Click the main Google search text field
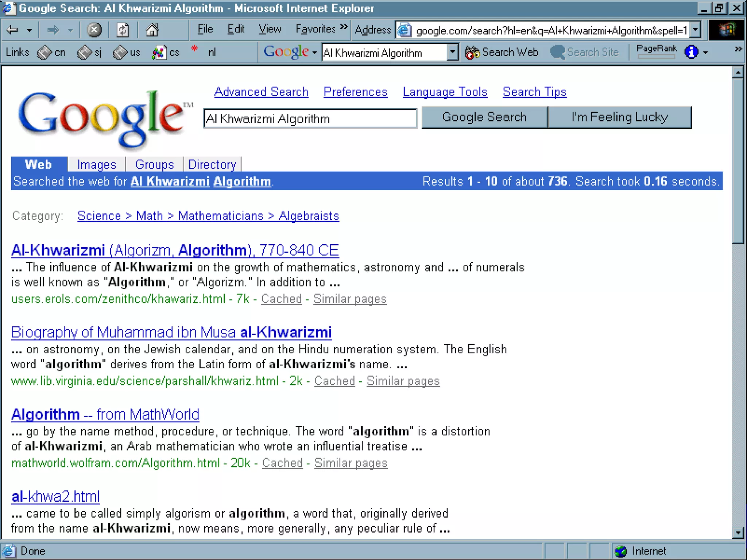Image resolution: width=747 pixels, height=560 pixels. (x=310, y=118)
